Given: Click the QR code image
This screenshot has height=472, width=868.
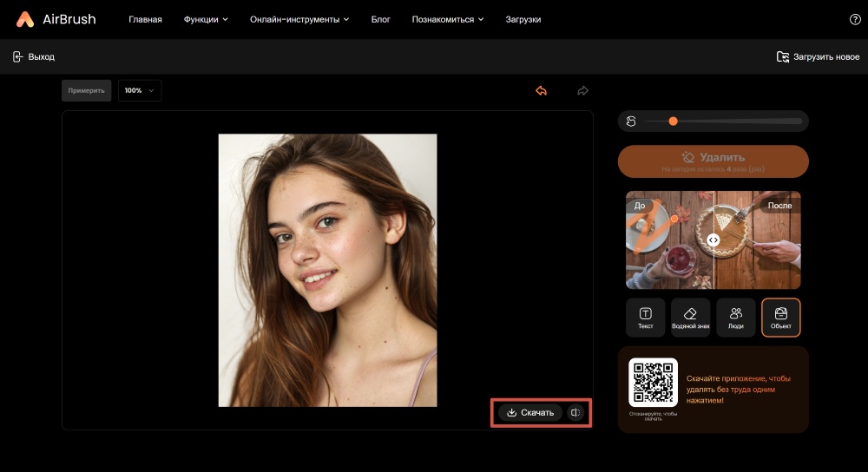Looking at the screenshot, I should pos(654,383).
